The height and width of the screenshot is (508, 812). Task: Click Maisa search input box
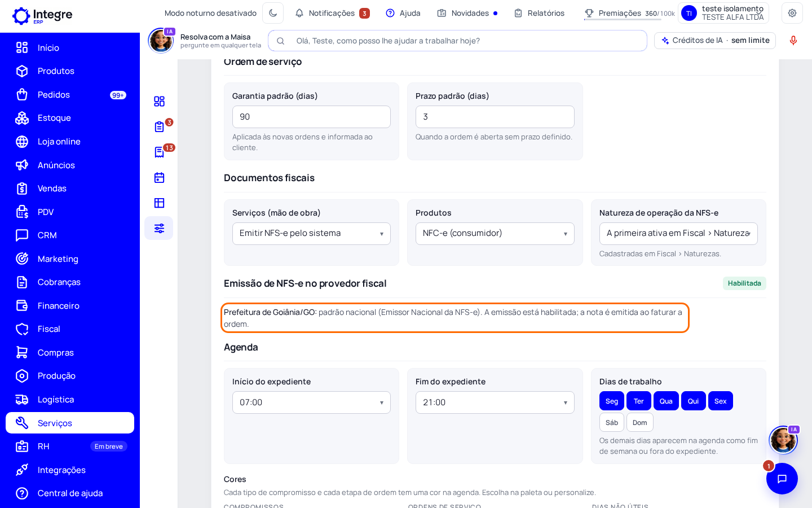coord(457,41)
